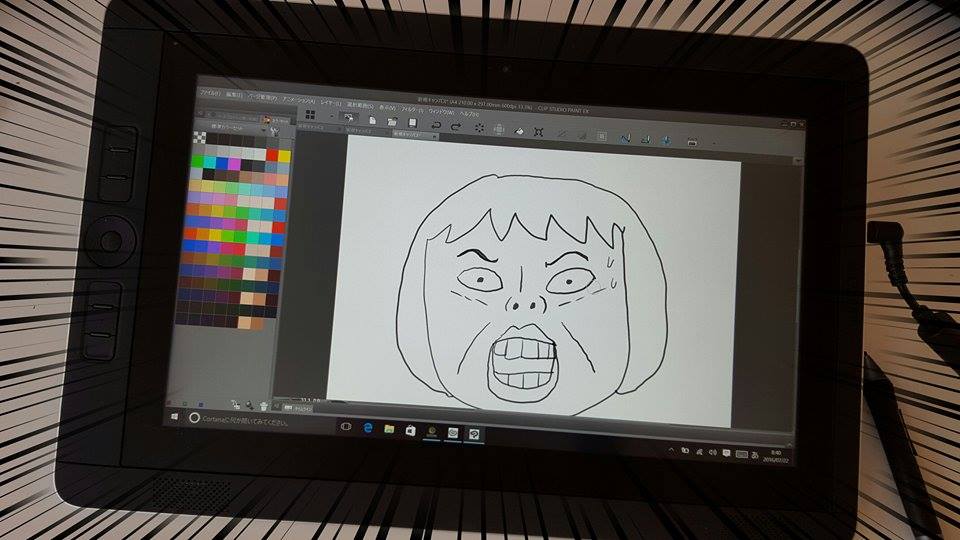The width and height of the screenshot is (960, 540).
Task: Open the 表示(V) menu
Action: click(387, 107)
